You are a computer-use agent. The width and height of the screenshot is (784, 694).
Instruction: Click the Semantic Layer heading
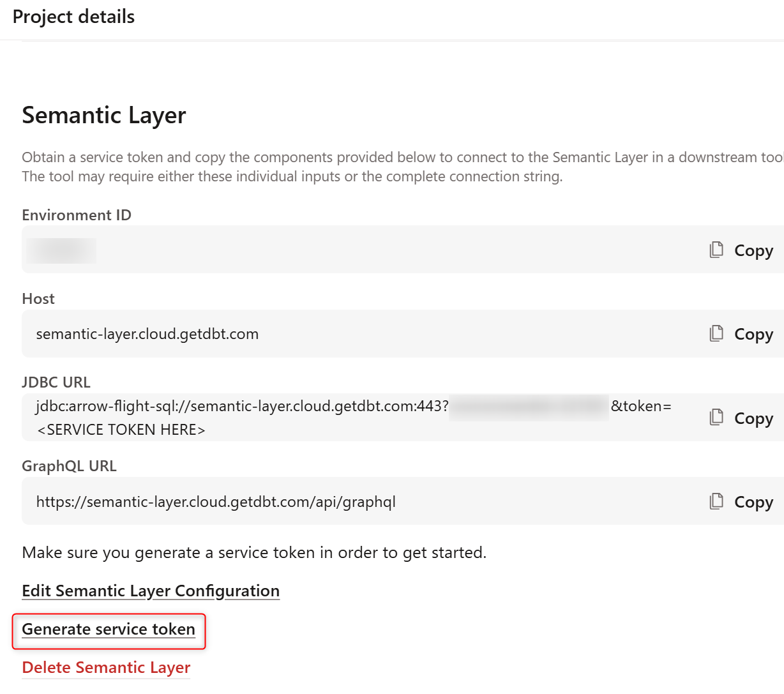(104, 116)
